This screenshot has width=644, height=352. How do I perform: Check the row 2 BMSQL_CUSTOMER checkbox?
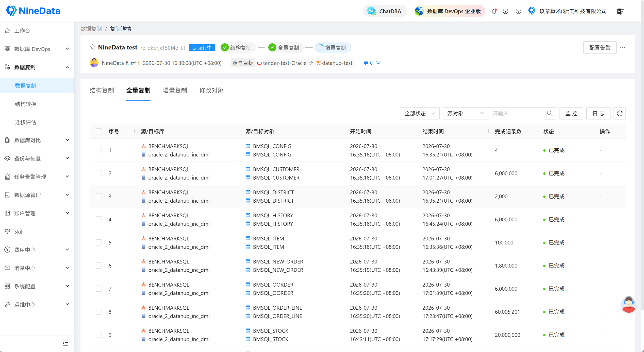(x=99, y=173)
